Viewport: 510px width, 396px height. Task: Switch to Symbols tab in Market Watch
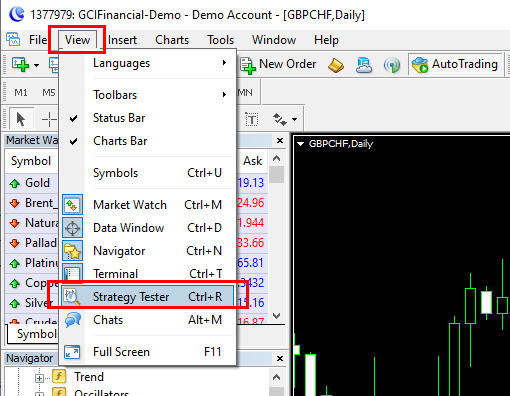tap(33, 334)
